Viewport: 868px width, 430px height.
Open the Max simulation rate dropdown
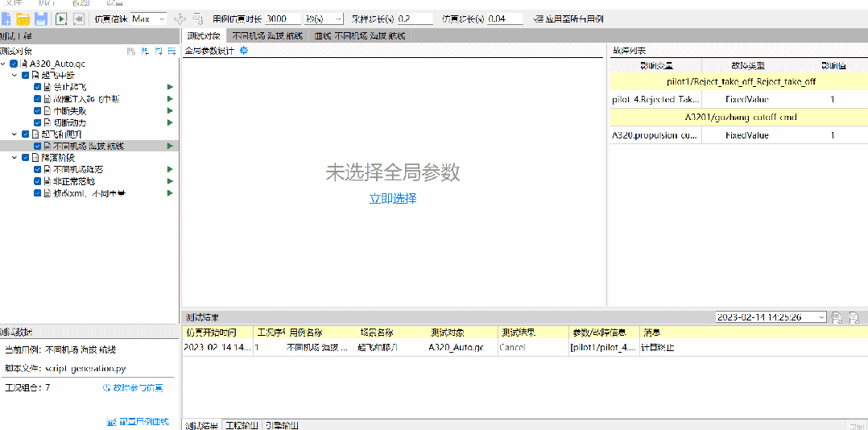(x=148, y=19)
